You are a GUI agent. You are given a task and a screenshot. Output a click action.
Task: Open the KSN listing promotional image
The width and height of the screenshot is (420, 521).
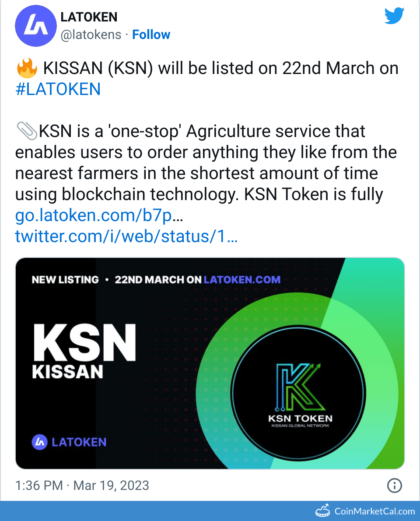(210, 365)
